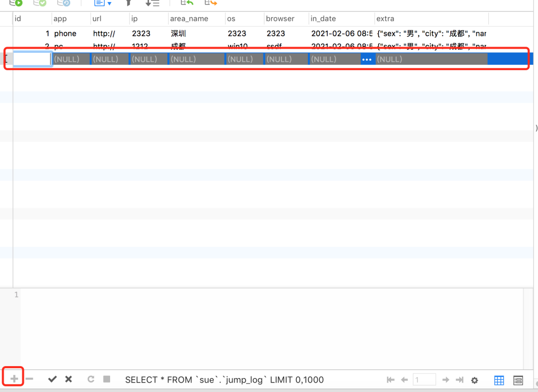Sort by the area_name column header

coord(197,19)
